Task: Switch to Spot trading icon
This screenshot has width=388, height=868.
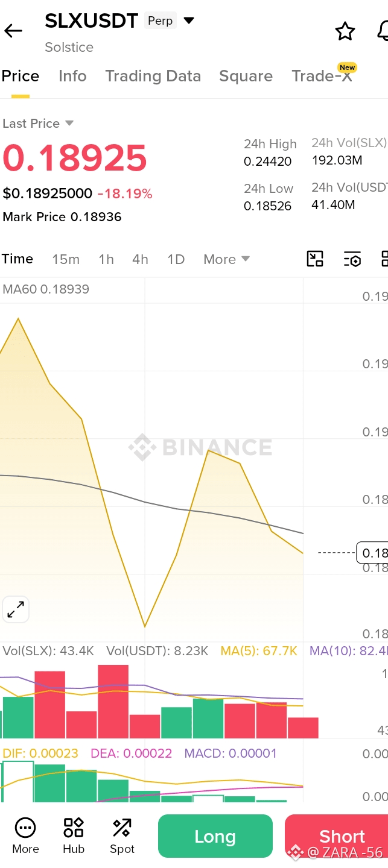Action: (x=122, y=835)
